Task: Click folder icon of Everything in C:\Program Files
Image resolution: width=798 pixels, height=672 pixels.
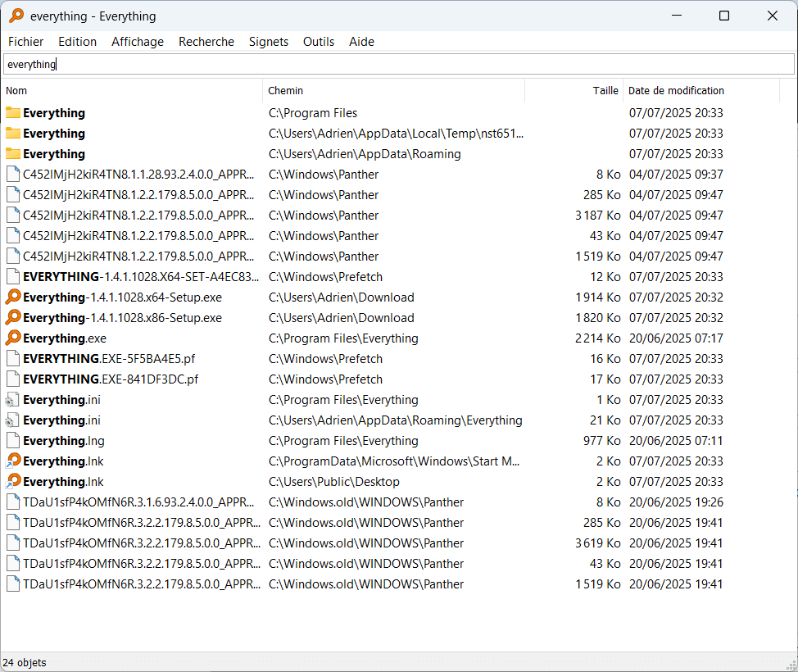Action: pos(13,112)
